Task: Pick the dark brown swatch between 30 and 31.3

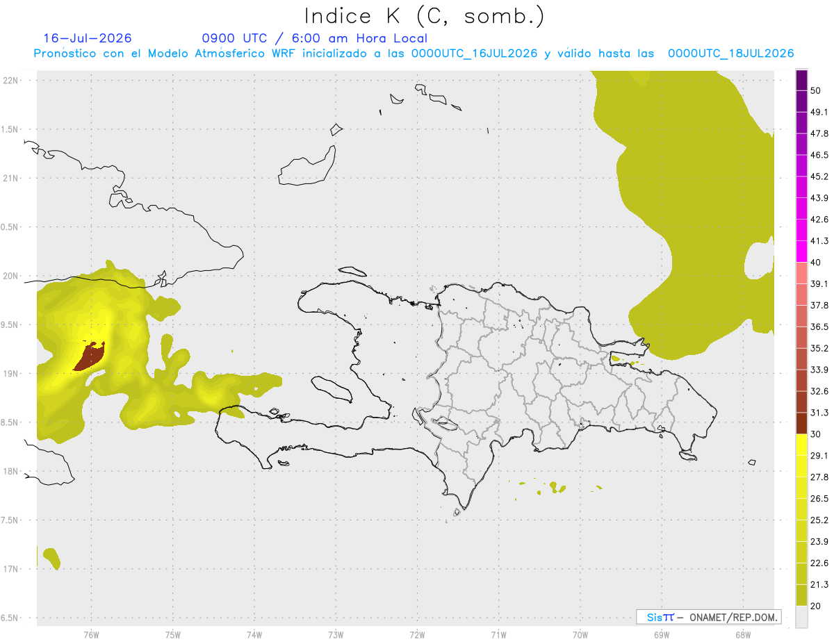Action: 801,423
